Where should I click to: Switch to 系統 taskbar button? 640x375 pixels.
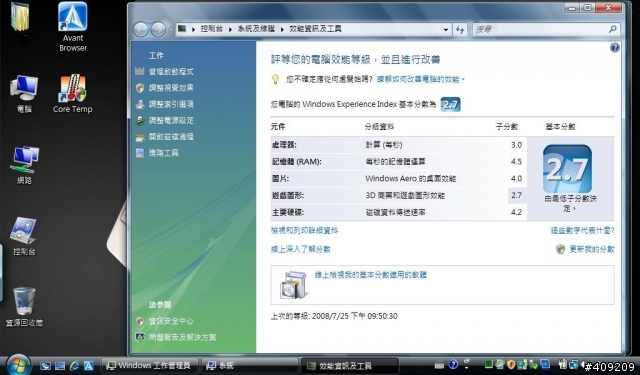coord(250,366)
